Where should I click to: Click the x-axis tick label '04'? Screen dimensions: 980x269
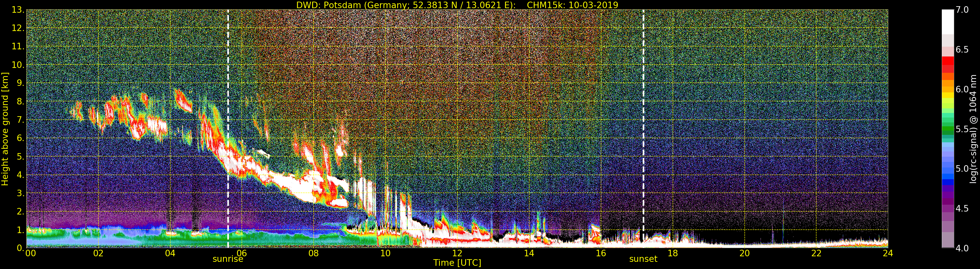(170, 253)
